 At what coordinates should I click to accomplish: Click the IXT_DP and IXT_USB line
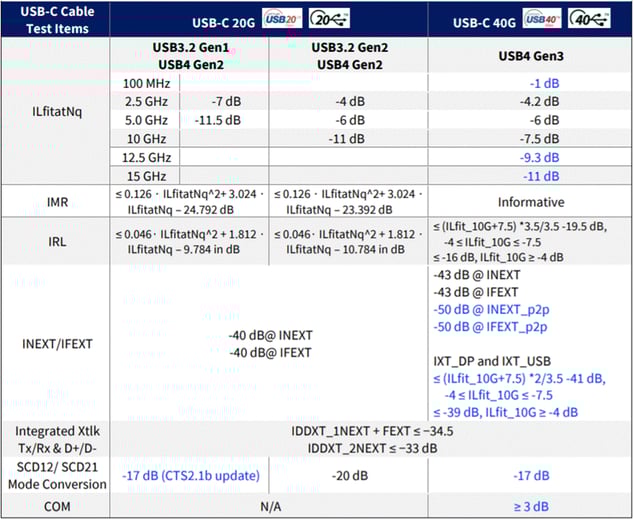point(492,361)
